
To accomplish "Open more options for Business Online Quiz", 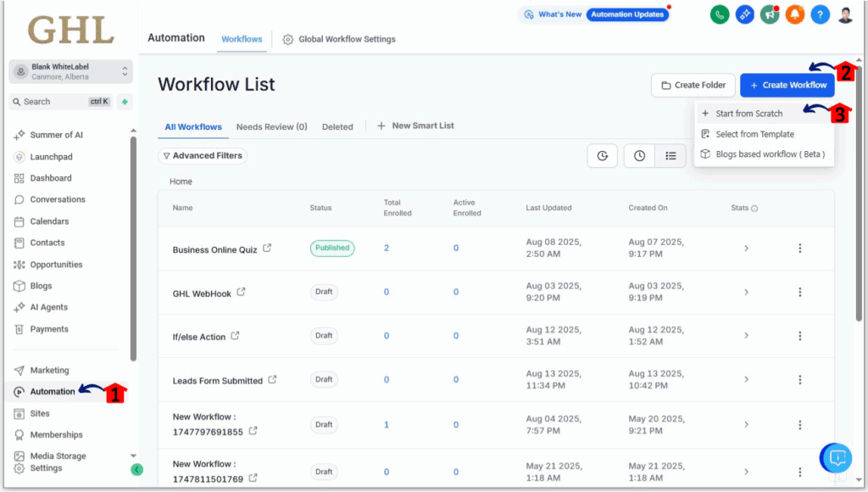I will click(x=800, y=249).
